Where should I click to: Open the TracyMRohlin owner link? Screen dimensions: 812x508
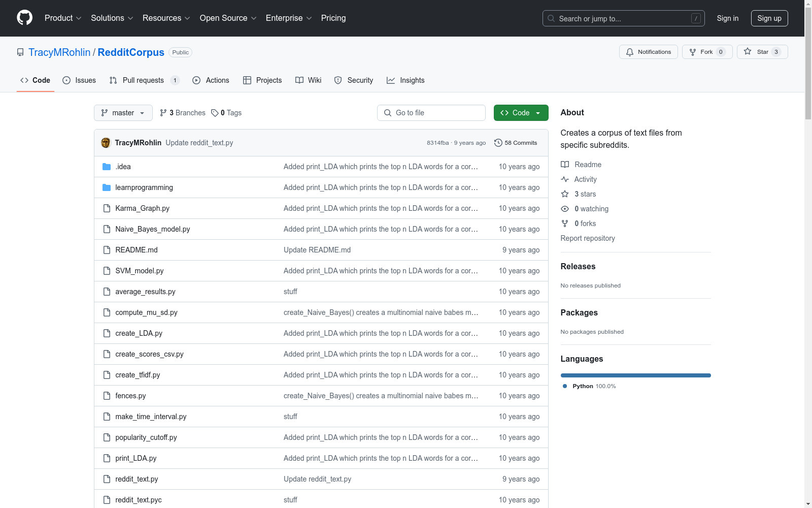59,52
